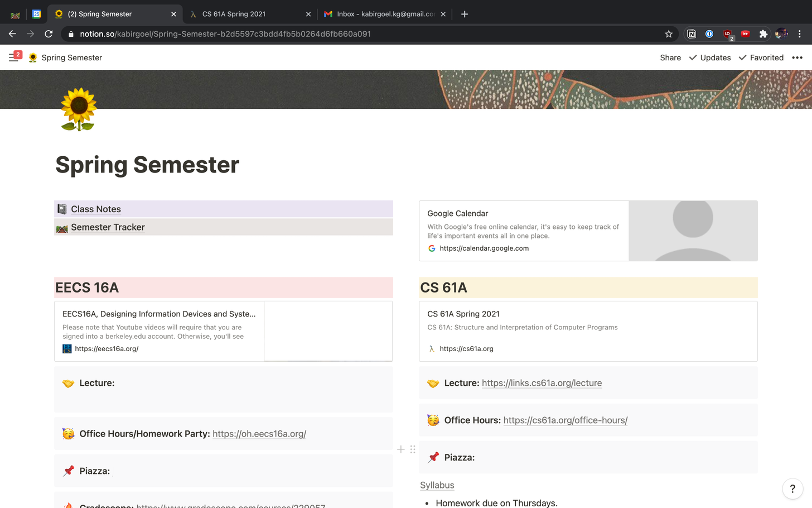The height and width of the screenshot is (508, 812).
Task: Open the EECS16A website bookmark card
Action: pyautogui.click(x=224, y=331)
